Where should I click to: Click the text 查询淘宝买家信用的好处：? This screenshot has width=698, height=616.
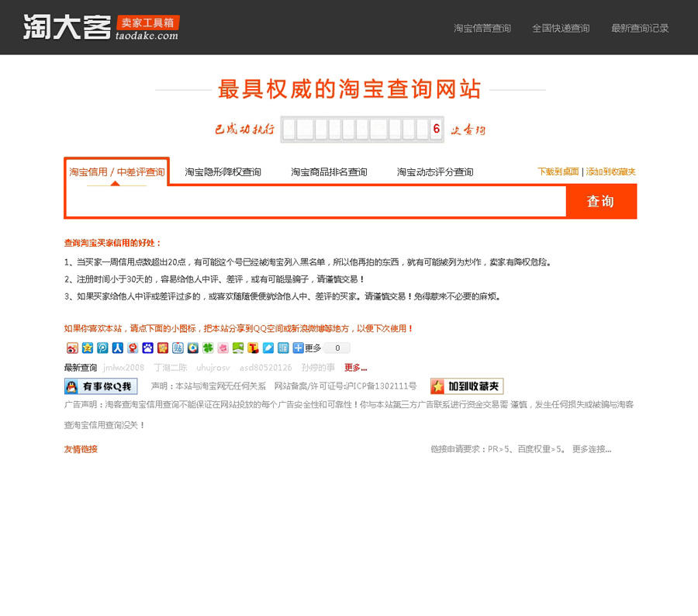coord(112,243)
